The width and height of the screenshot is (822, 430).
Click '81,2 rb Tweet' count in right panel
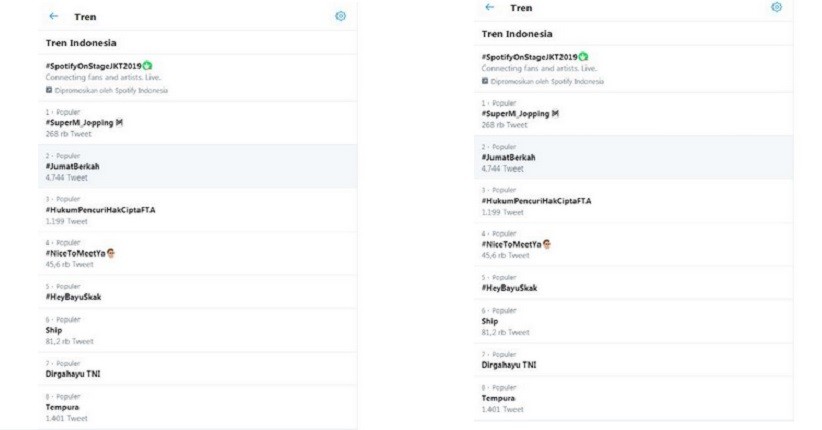click(x=505, y=332)
